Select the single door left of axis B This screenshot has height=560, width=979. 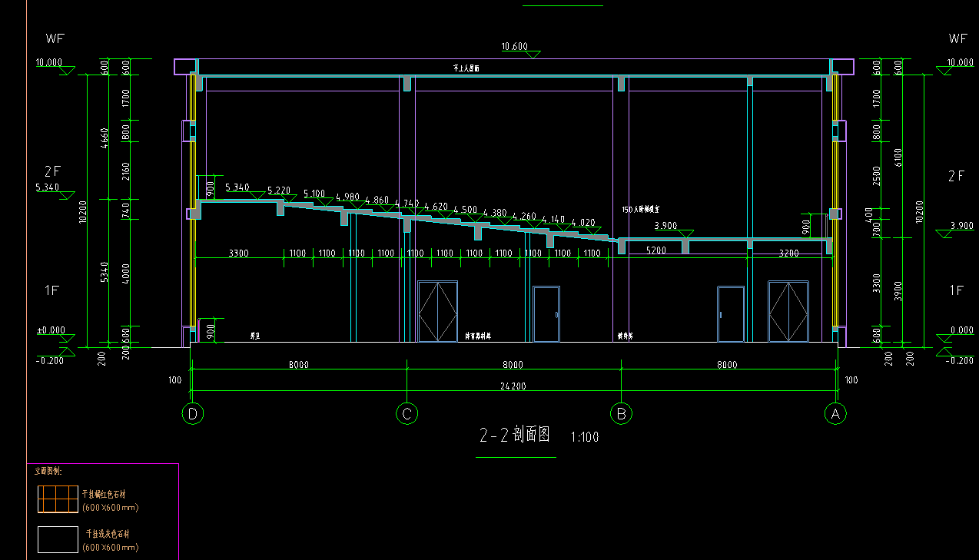546,313
